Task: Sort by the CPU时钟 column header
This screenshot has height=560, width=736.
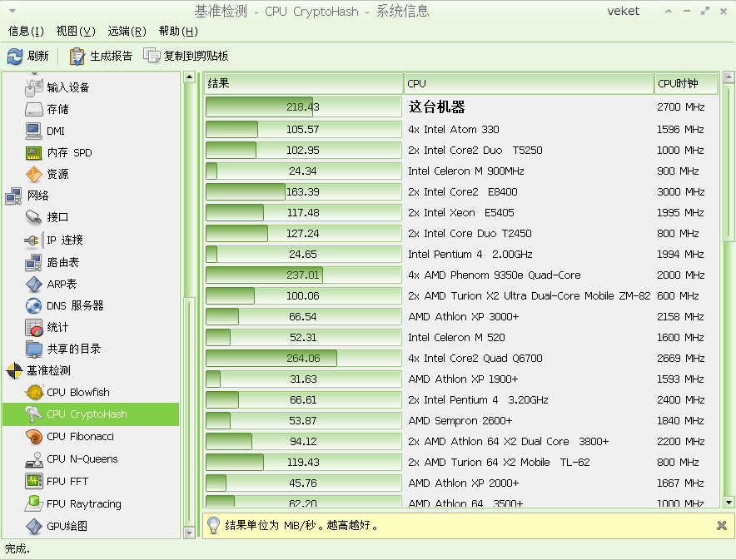Action: coord(686,83)
